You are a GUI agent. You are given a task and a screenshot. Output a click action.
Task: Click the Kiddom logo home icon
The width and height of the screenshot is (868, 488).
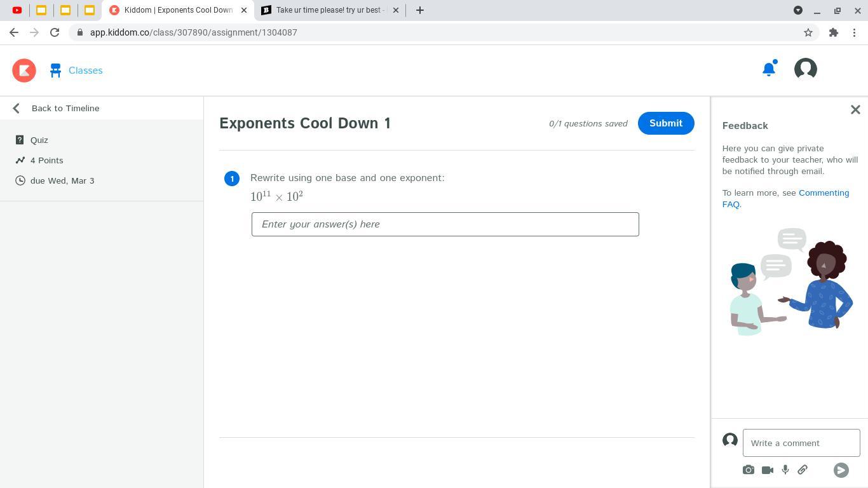click(x=24, y=71)
